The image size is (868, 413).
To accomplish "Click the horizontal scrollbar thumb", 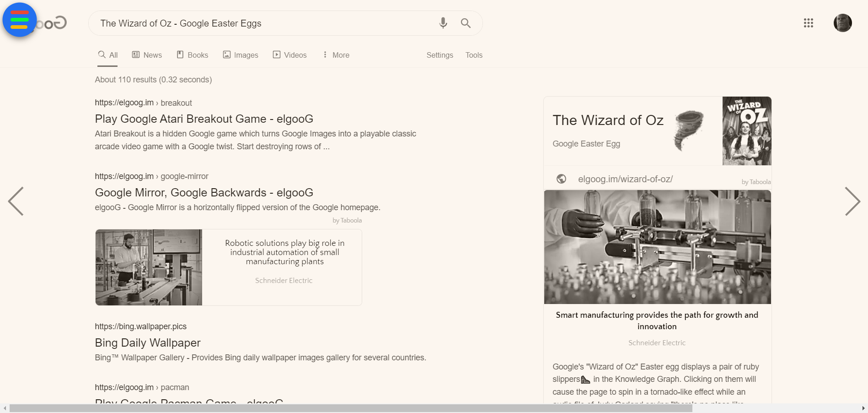I will [351, 408].
